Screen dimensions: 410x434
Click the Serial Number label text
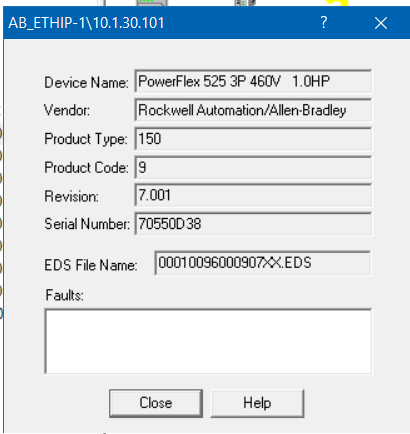[x=87, y=224]
